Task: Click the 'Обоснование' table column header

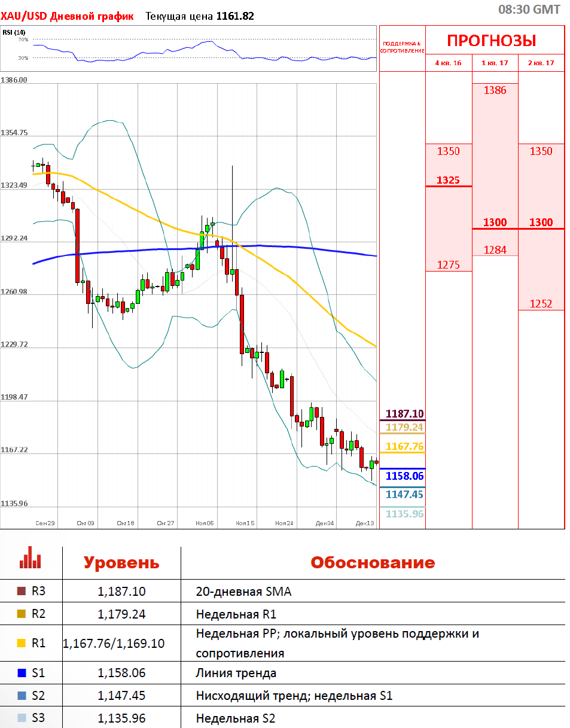Action: [x=372, y=563]
